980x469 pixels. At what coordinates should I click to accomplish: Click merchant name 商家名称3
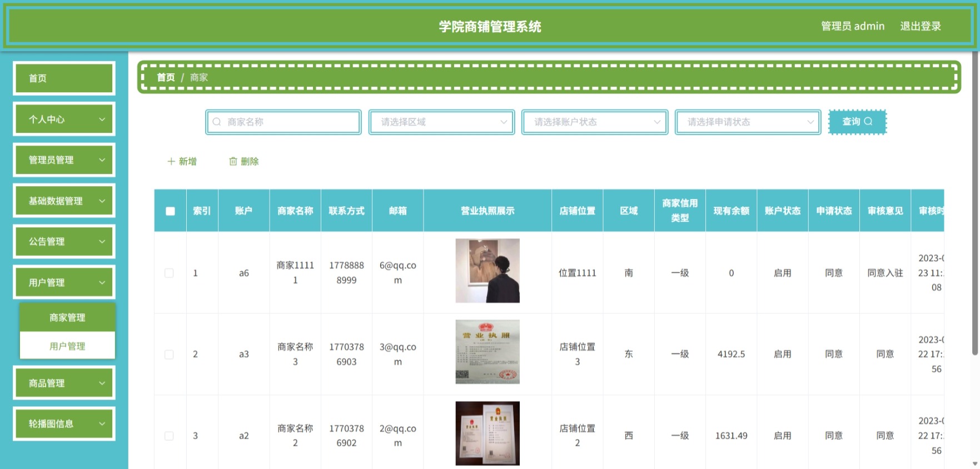295,354
